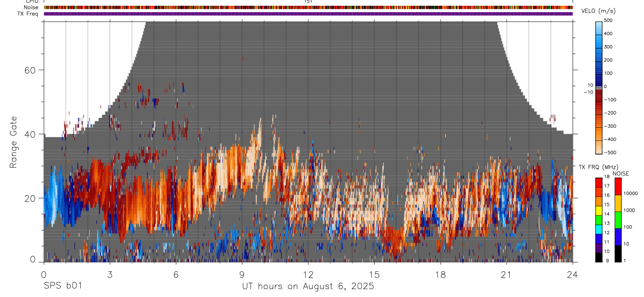Screen dimensions: 644x297
Task: Click the "UT hours on August 6, 2025" axis title
Action: (308, 287)
